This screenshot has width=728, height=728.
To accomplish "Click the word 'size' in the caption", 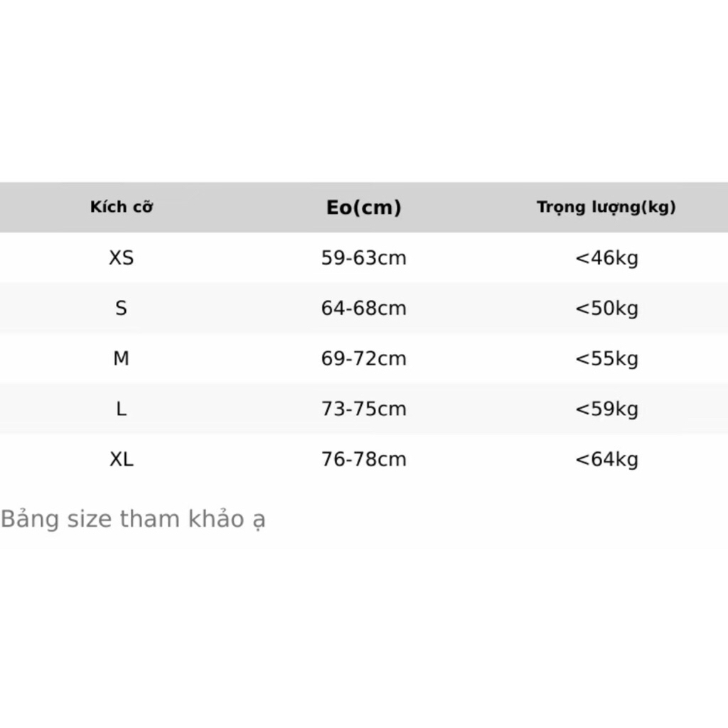I will coord(89,520).
